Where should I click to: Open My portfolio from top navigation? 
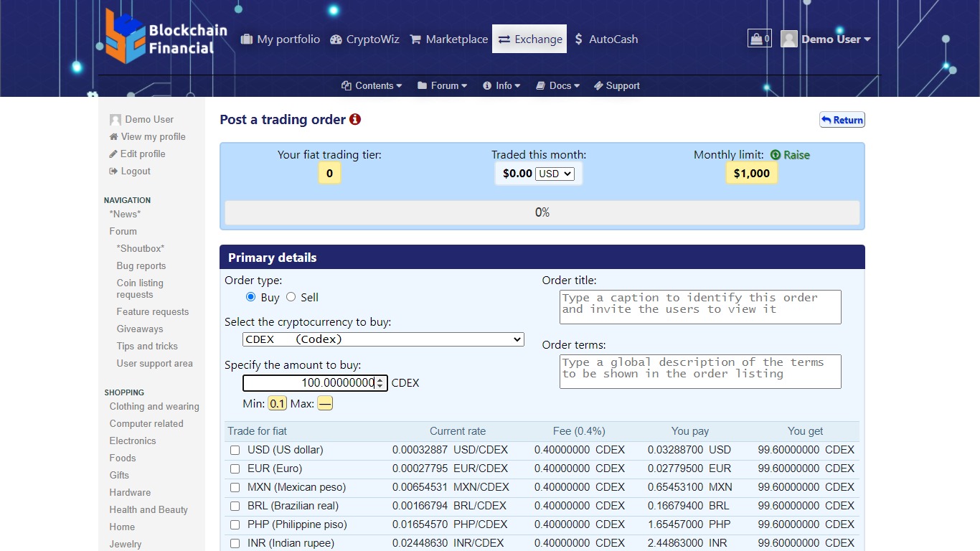pos(281,39)
